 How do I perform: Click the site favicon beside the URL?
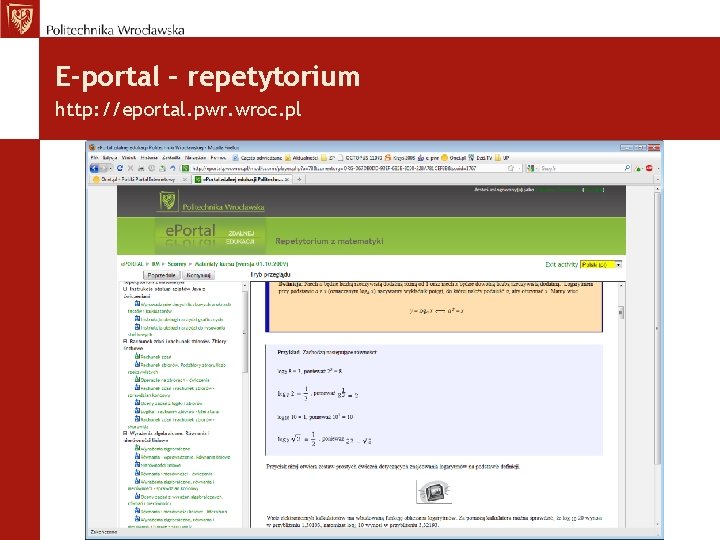click(x=186, y=169)
